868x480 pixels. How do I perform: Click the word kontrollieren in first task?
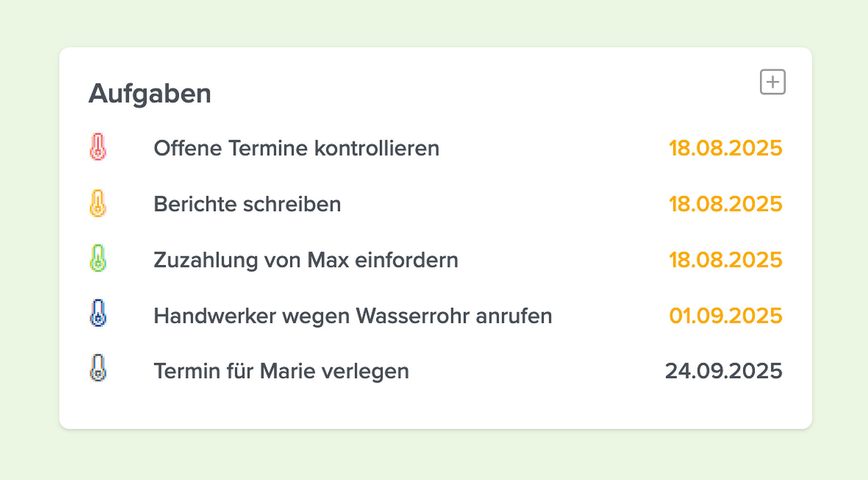(377, 148)
